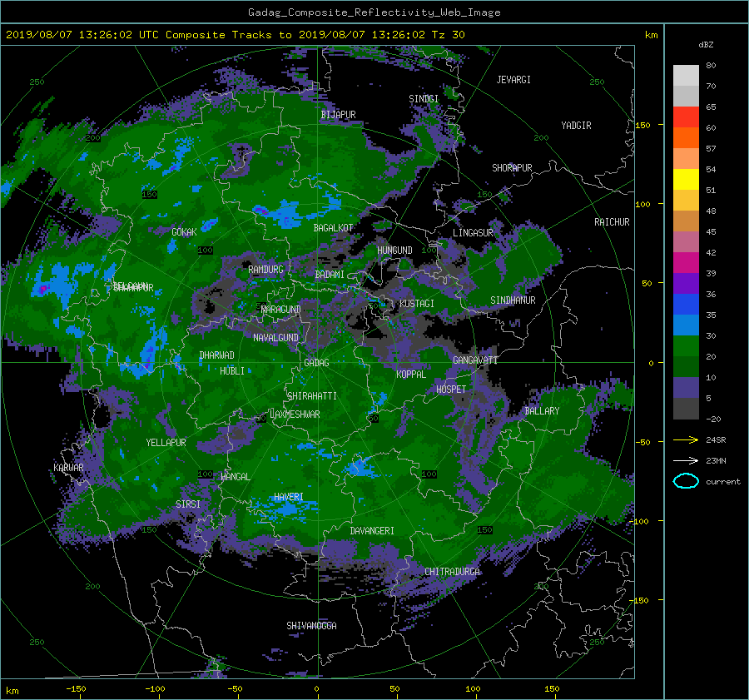Click the BADAMI city label
Viewport: 749px width, 700px height.
click(330, 275)
